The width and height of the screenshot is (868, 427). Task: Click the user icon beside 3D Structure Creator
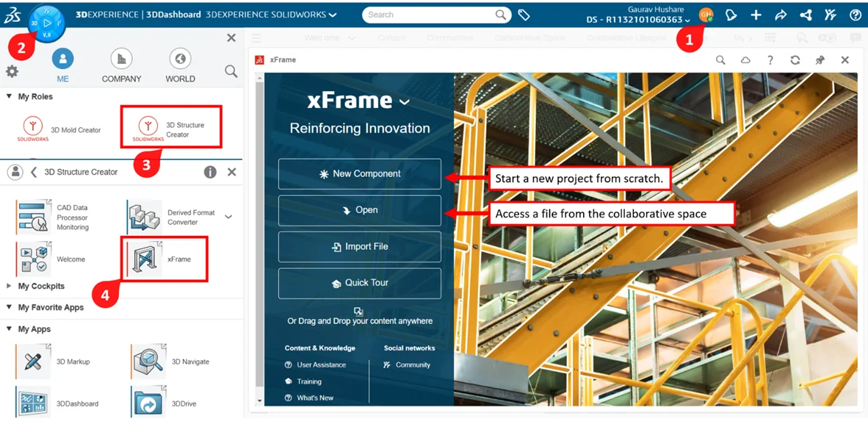click(x=15, y=172)
